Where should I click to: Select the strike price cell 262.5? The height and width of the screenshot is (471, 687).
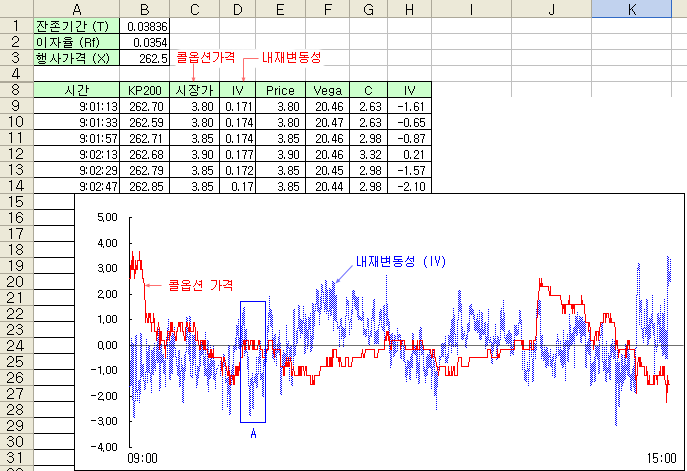pos(146,58)
